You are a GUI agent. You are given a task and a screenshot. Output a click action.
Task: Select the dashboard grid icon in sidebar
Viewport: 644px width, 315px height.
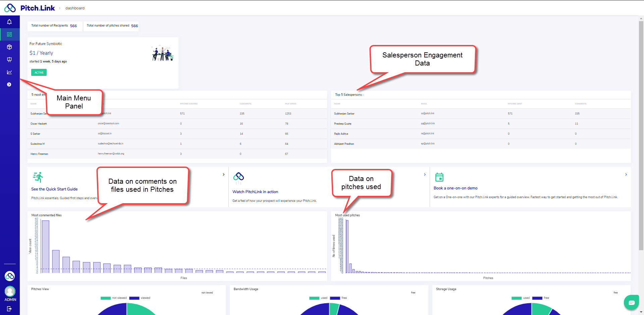pyautogui.click(x=9, y=35)
